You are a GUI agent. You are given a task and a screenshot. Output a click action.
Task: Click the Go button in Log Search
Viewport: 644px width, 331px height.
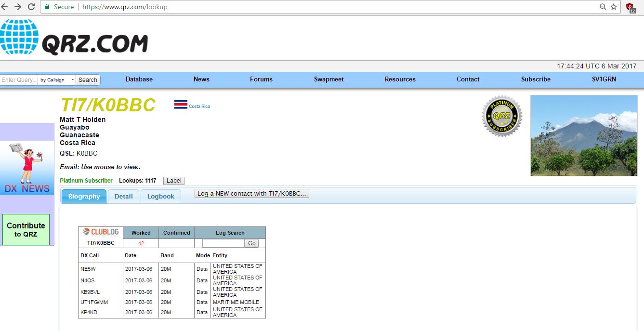pos(252,243)
